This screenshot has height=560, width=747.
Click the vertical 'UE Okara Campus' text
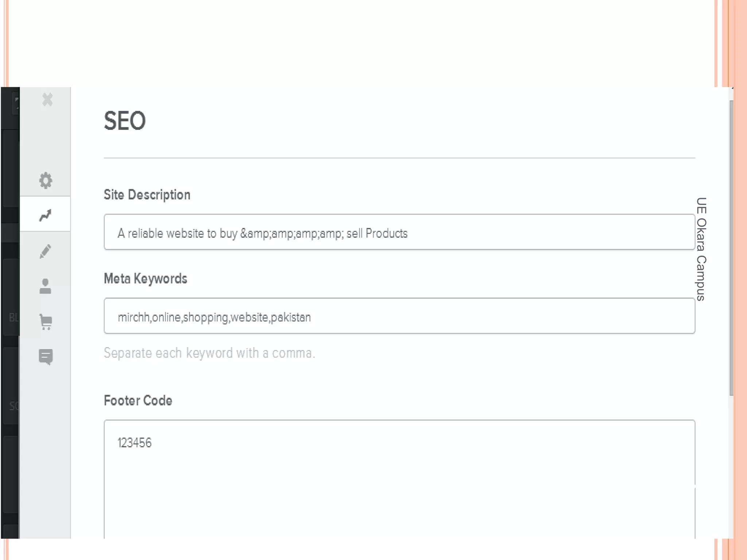(701, 249)
